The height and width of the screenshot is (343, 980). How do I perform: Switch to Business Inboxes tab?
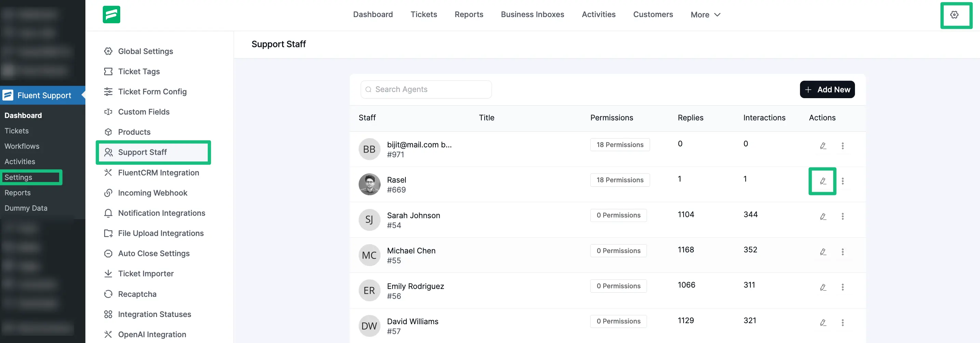coord(532,14)
